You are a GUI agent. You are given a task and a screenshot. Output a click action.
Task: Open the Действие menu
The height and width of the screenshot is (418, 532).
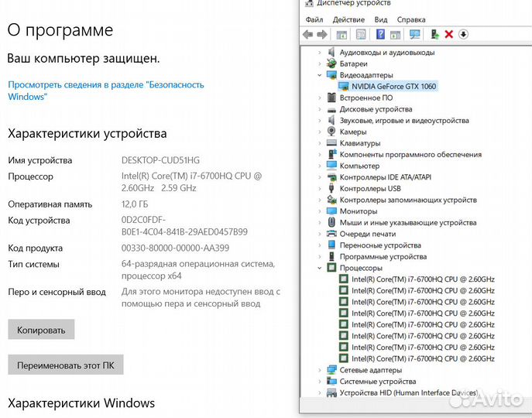[348, 19]
